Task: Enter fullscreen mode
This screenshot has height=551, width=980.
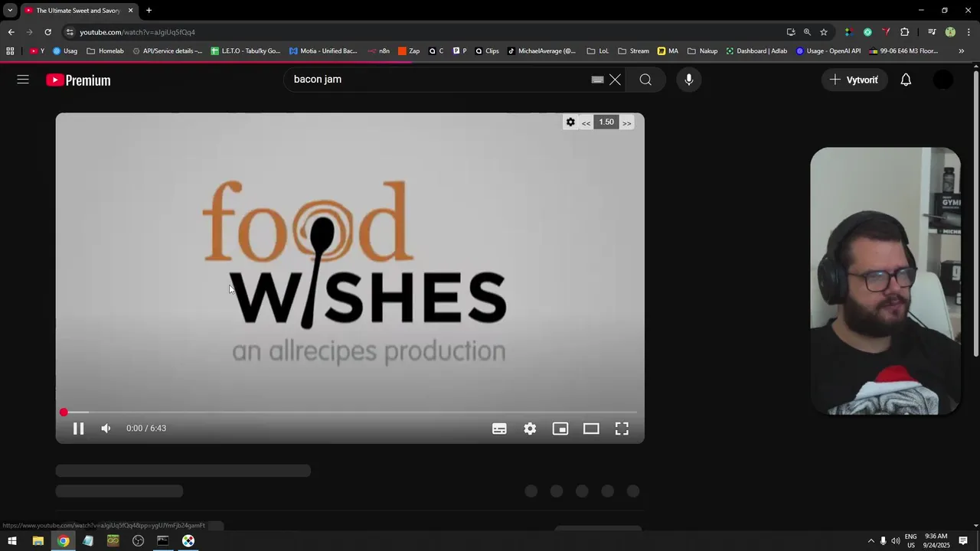Action: point(622,429)
